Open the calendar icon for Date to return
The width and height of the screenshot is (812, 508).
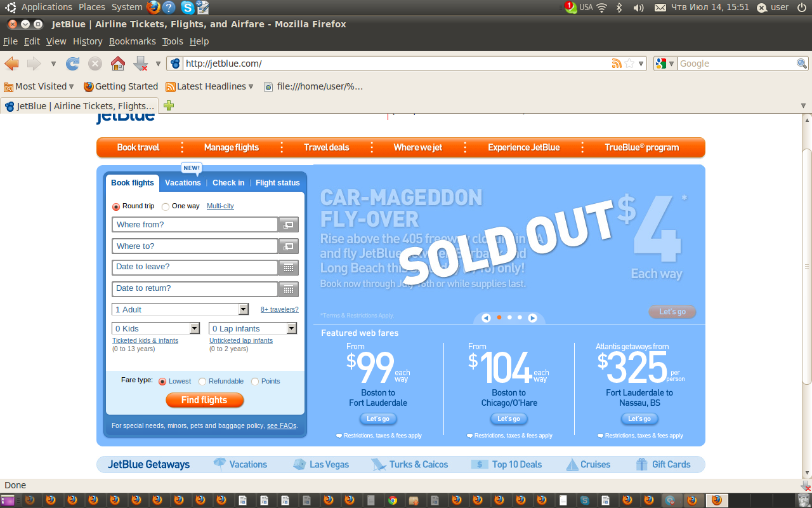click(x=289, y=289)
